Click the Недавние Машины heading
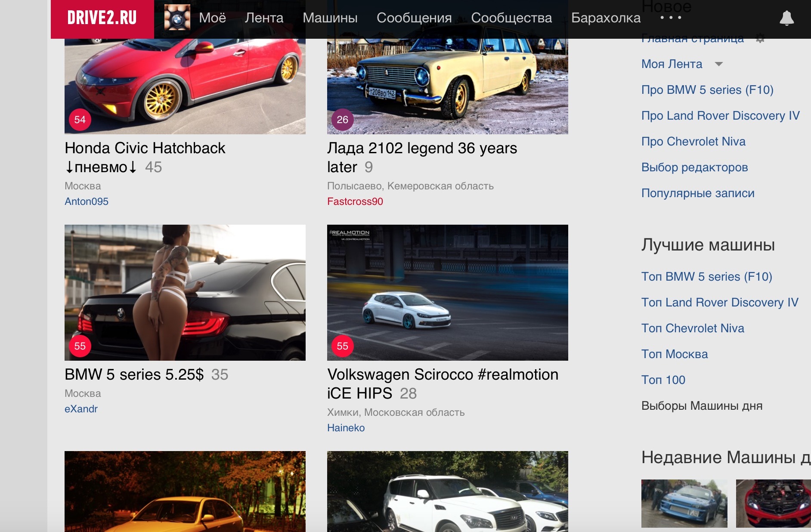This screenshot has height=532, width=811. (x=726, y=458)
